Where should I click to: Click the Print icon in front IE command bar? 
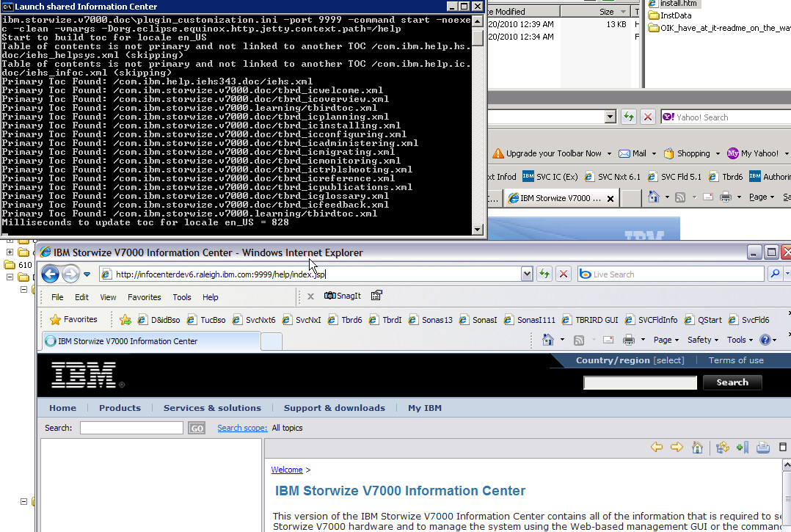pos(629,340)
